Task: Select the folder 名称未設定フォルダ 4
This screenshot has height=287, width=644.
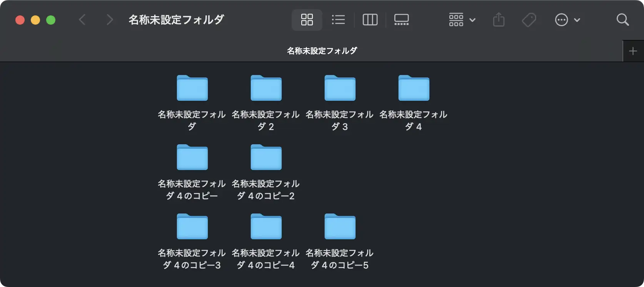Action: (414, 88)
